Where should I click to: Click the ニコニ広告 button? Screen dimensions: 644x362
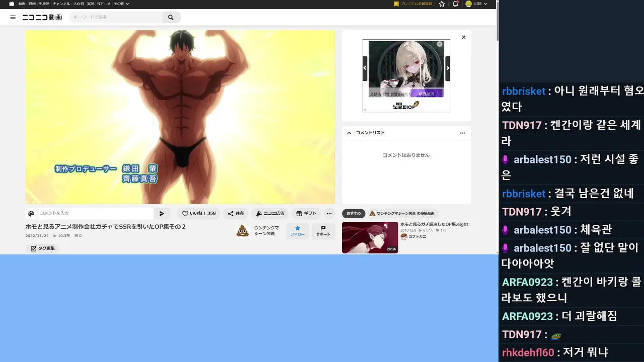point(270,213)
